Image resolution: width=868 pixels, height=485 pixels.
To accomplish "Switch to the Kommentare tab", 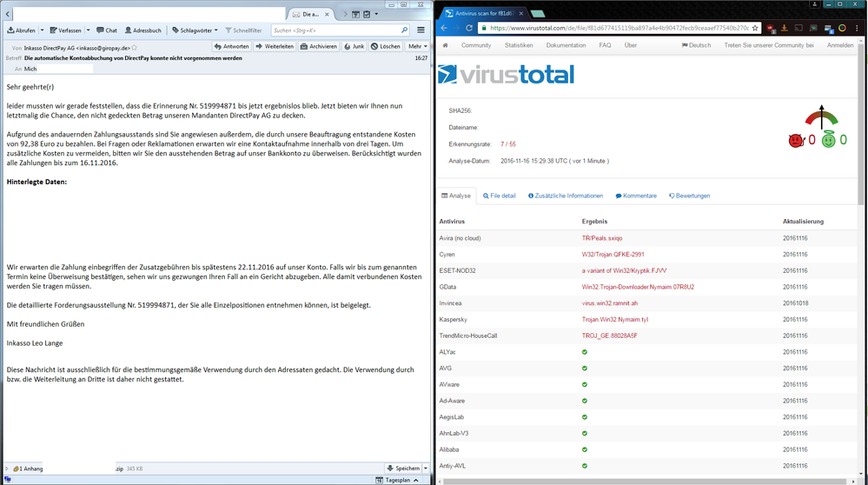I will pyautogui.click(x=636, y=196).
